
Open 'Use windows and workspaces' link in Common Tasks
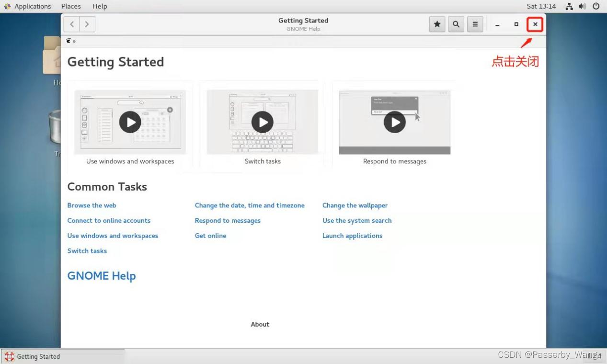click(x=113, y=236)
